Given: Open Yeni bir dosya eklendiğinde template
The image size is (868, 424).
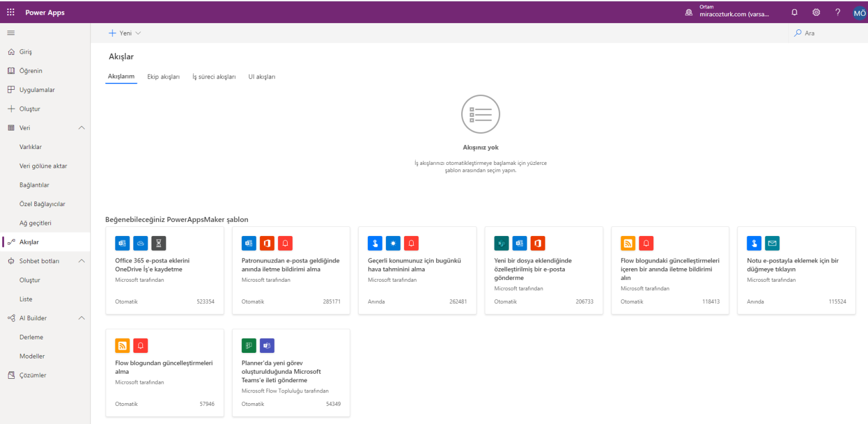Looking at the screenshot, I should (544, 270).
